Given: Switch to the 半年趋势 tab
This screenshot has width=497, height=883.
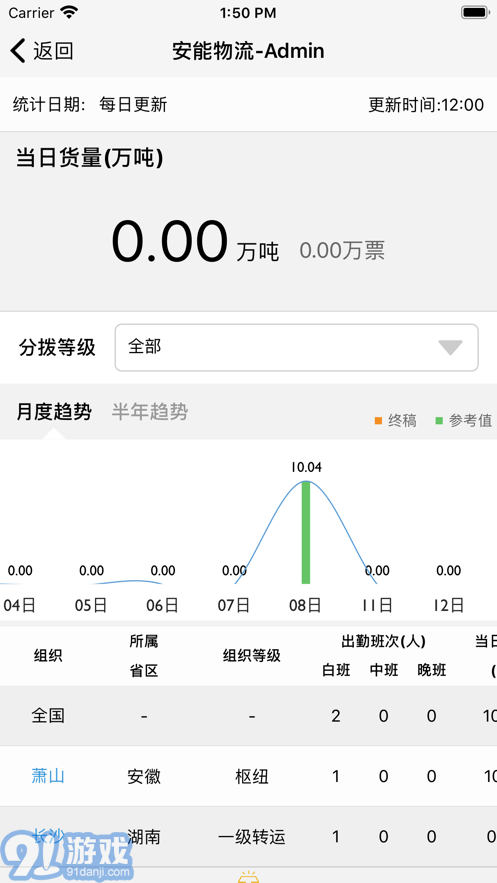Looking at the screenshot, I should click(x=150, y=412).
